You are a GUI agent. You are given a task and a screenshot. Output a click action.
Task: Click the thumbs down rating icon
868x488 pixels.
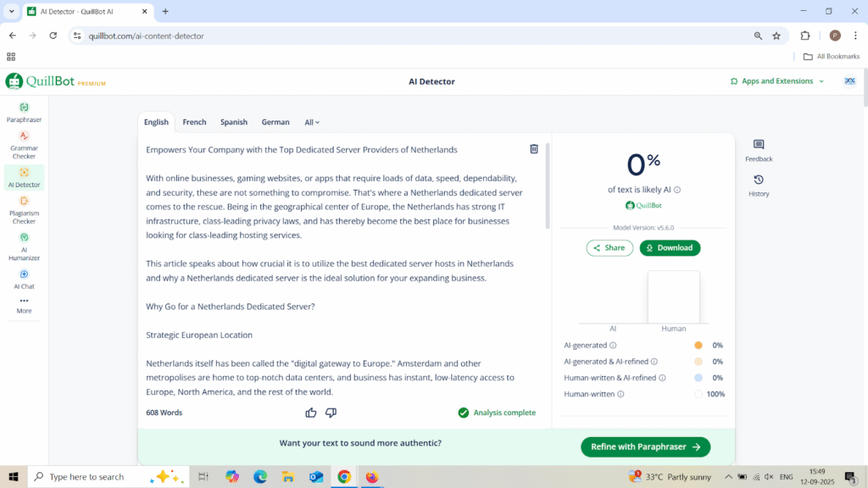tap(331, 413)
